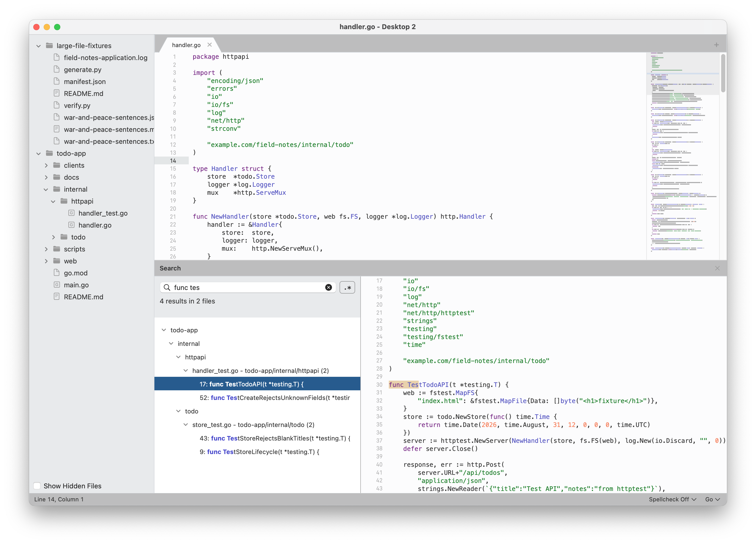
Task: Click the Go file icon beside handler_test.go
Action: [71, 213]
